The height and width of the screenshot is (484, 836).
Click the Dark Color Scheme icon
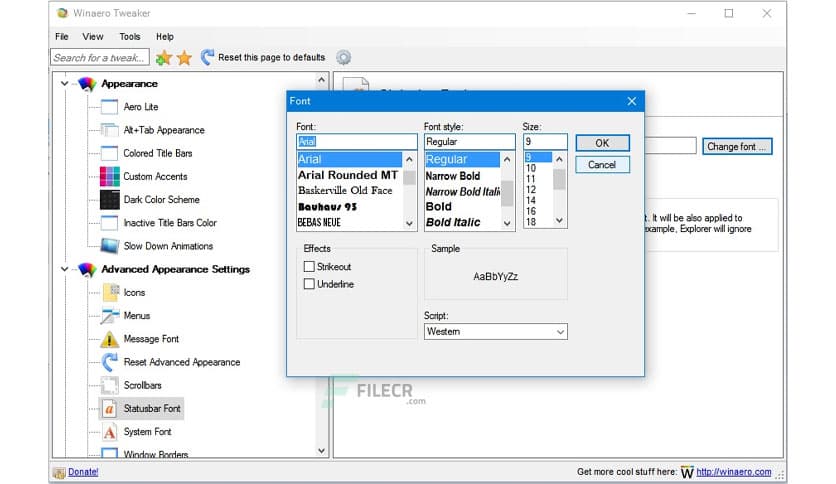[x=109, y=199]
